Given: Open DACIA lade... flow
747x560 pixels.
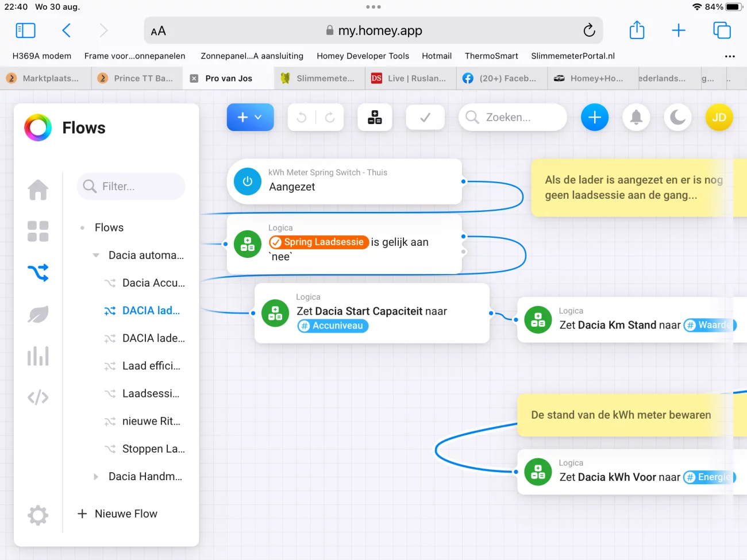Looking at the screenshot, I should pos(145,338).
